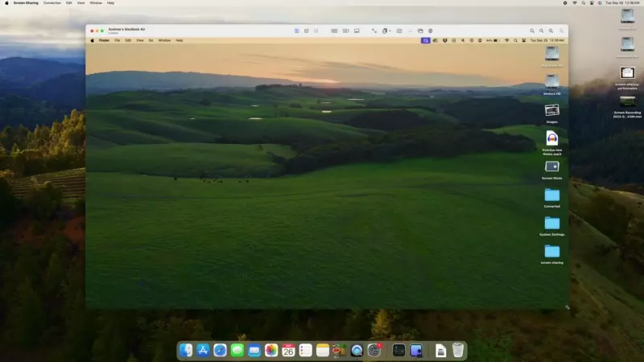
Task: Click the screenshot camera icon in Screen Sharing toolbar
Action: pyautogui.click(x=399, y=31)
